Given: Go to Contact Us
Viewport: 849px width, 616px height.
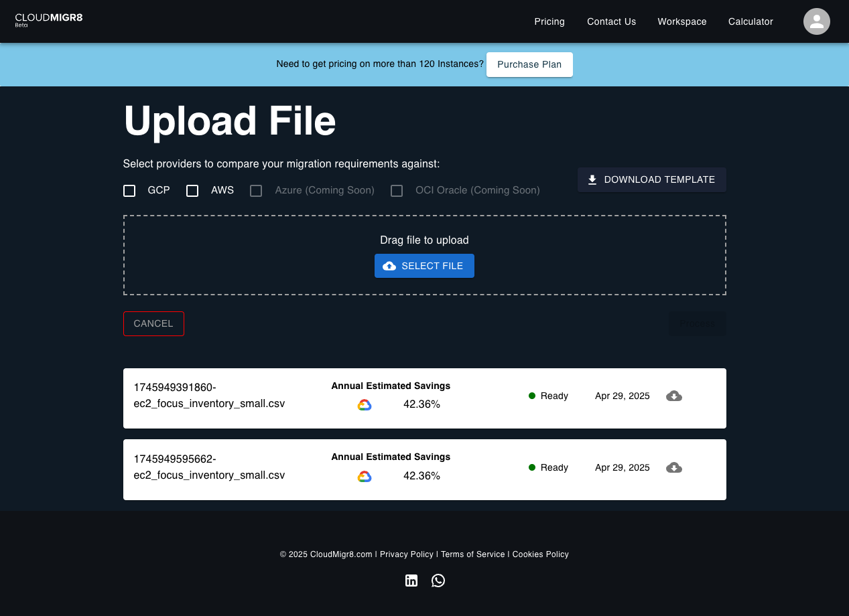Looking at the screenshot, I should click(612, 21).
